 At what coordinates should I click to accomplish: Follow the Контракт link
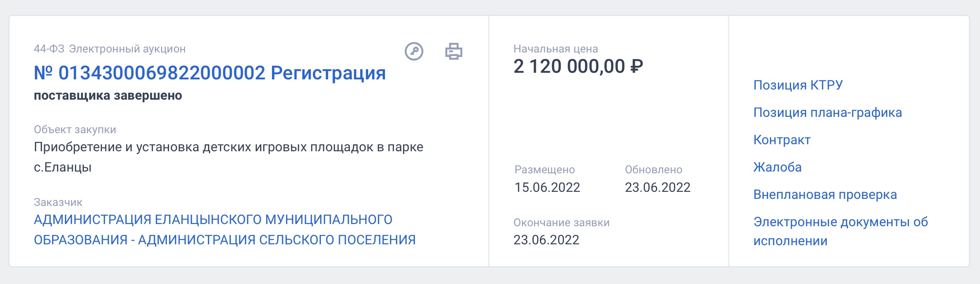782,140
